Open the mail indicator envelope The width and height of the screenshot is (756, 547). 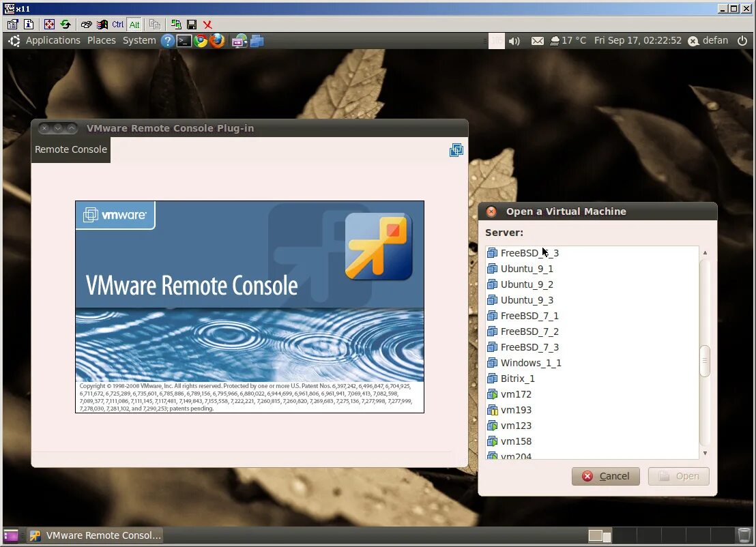pyautogui.click(x=538, y=41)
